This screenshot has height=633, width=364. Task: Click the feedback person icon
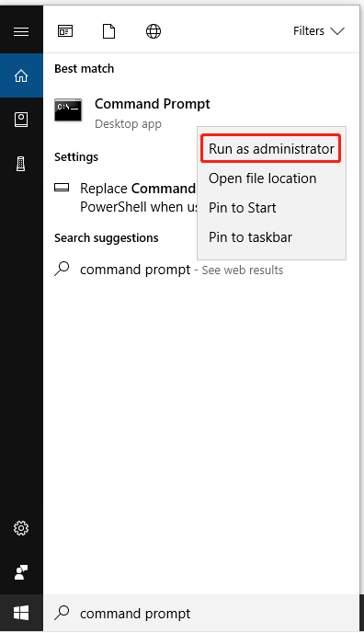pyautogui.click(x=21, y=572)
